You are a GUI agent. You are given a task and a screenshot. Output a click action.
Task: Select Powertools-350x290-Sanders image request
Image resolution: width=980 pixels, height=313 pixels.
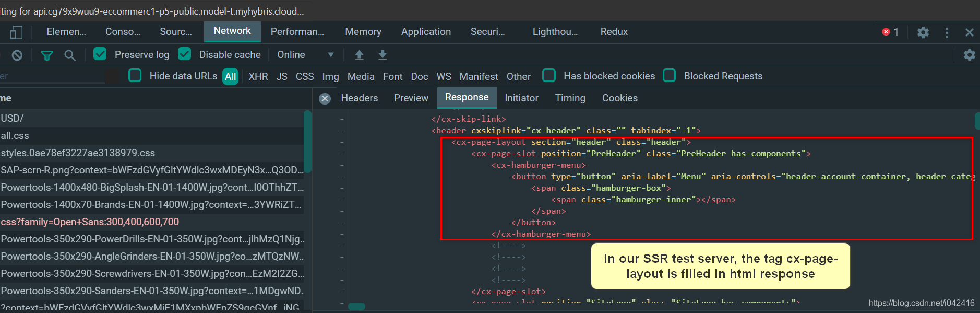tap(151, 291)
